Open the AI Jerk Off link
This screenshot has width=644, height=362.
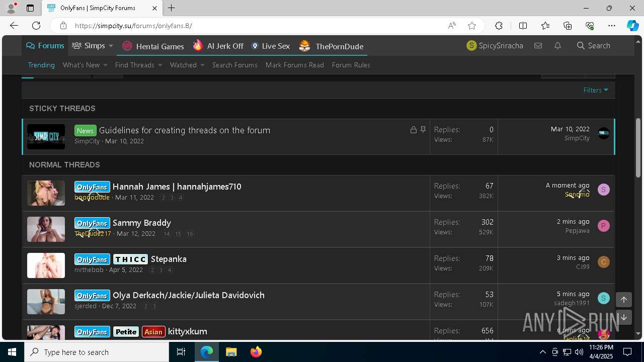coord(218,46)
